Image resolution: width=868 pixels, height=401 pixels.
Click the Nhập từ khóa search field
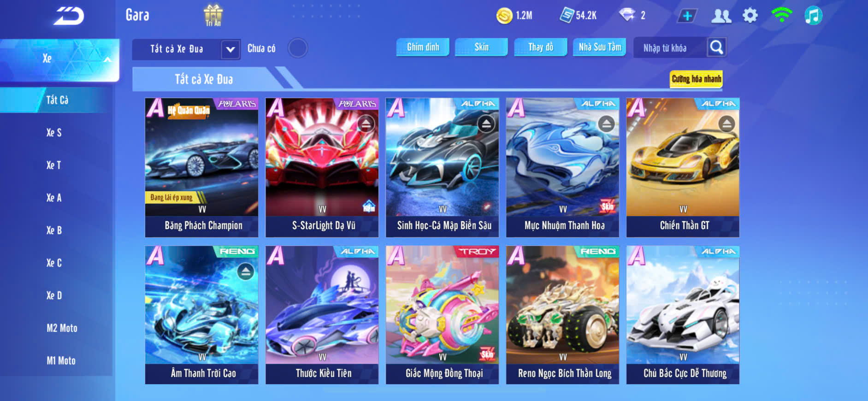669,47
